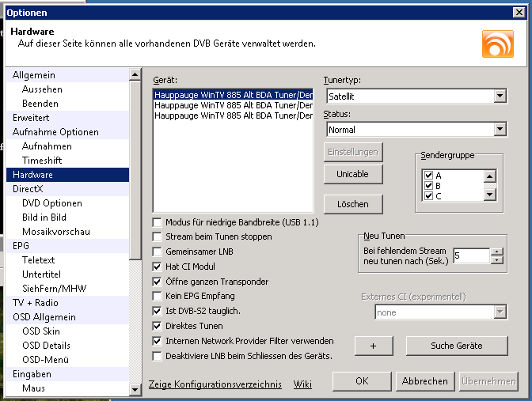Select first Hauppauge WinTV 885 device
This screenshot has height=401, width=532.
point(234,95)
